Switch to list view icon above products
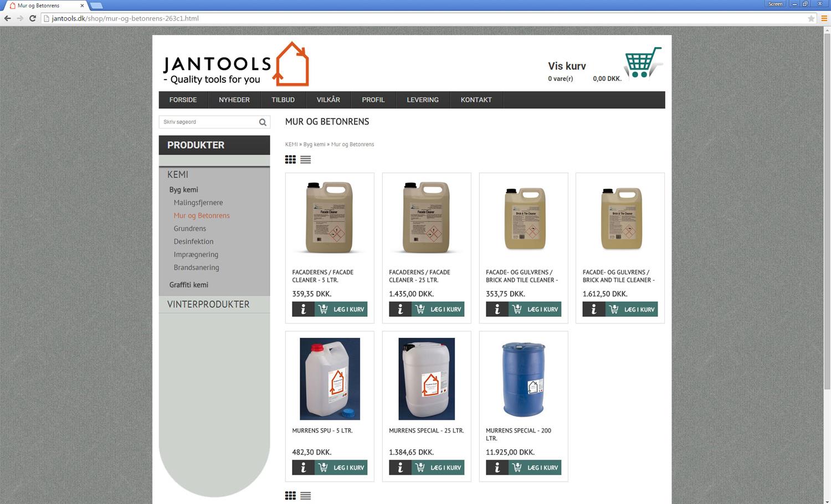 tap(305, 160)
